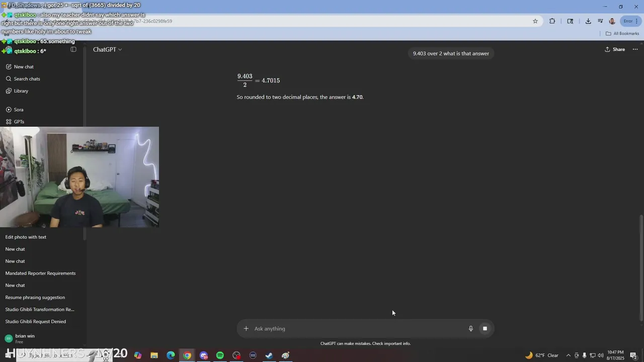Screen dimensions: 644x362
Task: Open the Windows notification center icon
Action: pyautogui.click(x=634, y=355)
